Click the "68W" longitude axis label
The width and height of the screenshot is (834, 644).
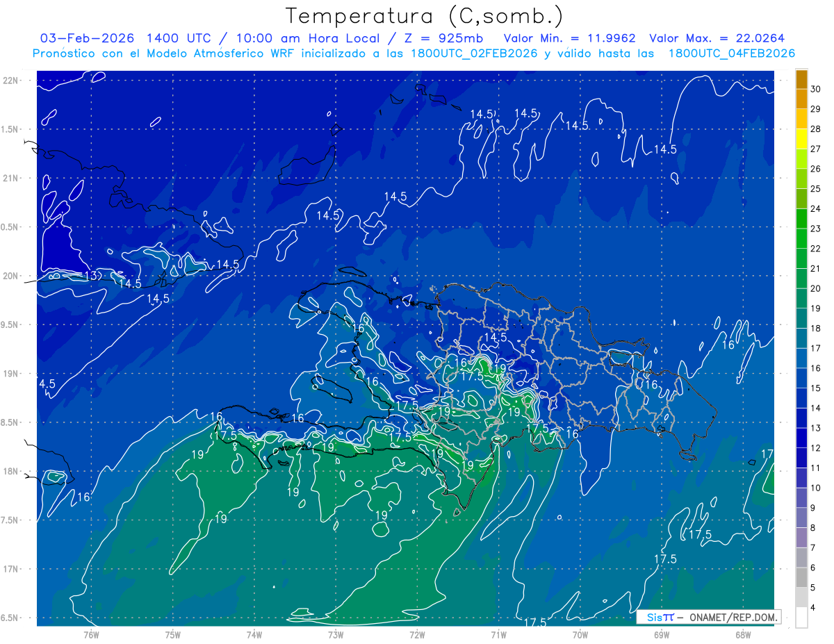click(742, 635)
